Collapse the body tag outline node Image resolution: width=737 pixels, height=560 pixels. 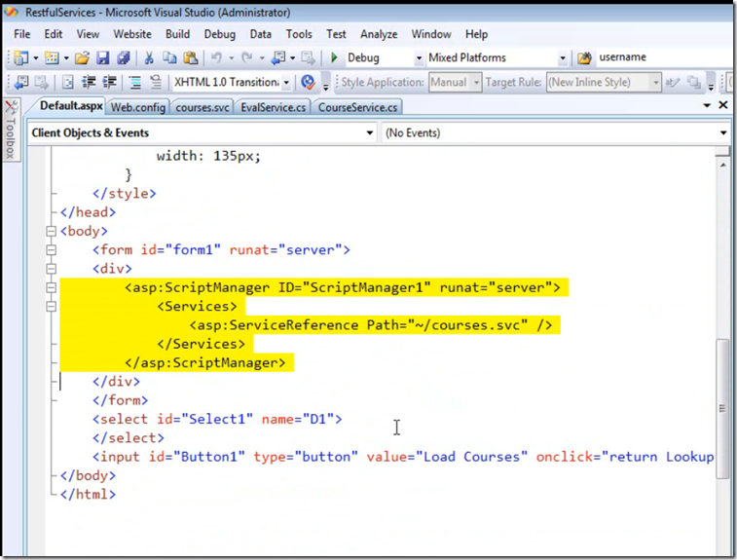[x=52, y=231]
